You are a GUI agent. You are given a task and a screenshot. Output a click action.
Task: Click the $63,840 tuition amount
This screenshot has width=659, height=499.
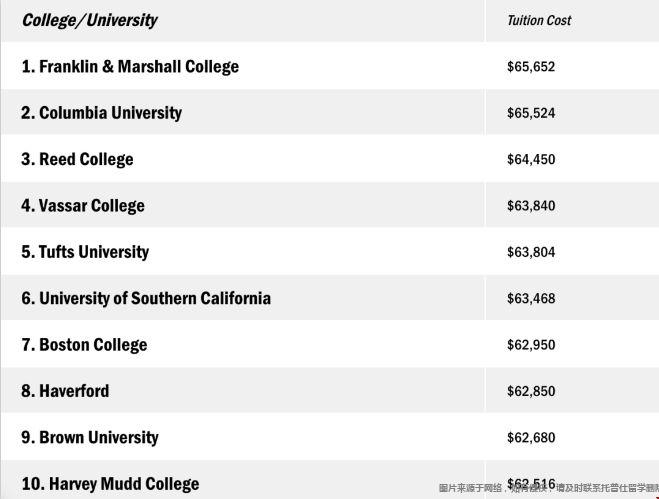pos(531,206)
